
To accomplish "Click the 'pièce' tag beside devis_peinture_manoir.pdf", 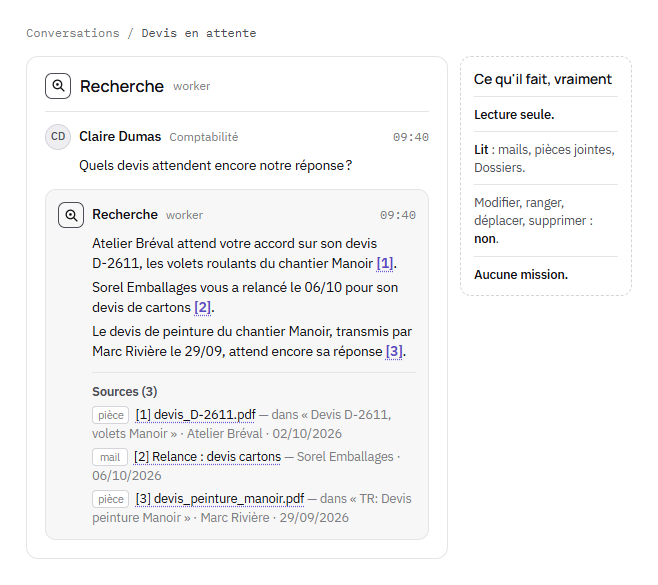I will pos(111,499).
